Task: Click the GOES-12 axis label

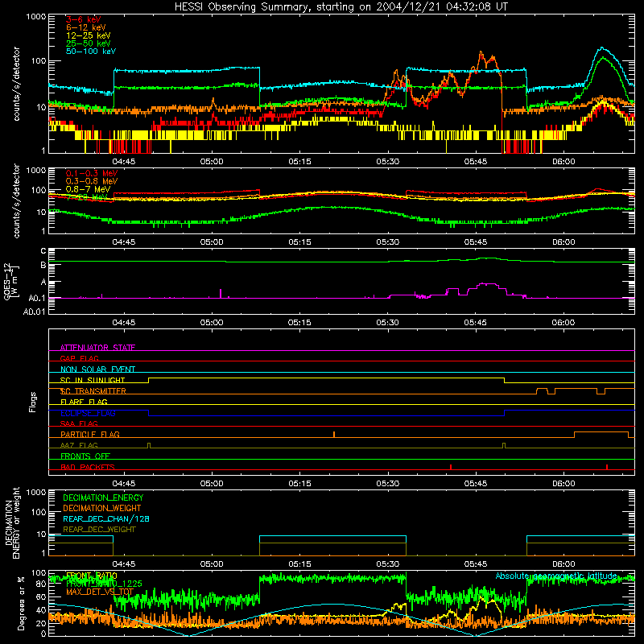Action: click(x=10, y=281)
